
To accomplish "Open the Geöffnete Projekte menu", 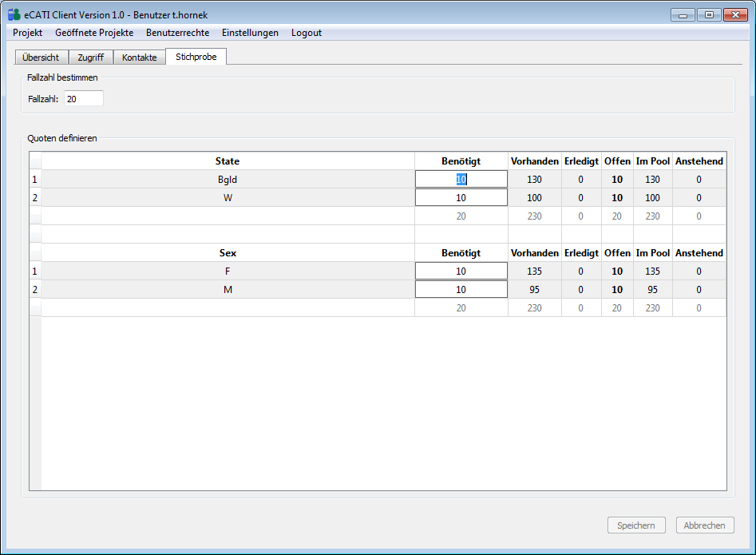I will click(x=94, y=33).
